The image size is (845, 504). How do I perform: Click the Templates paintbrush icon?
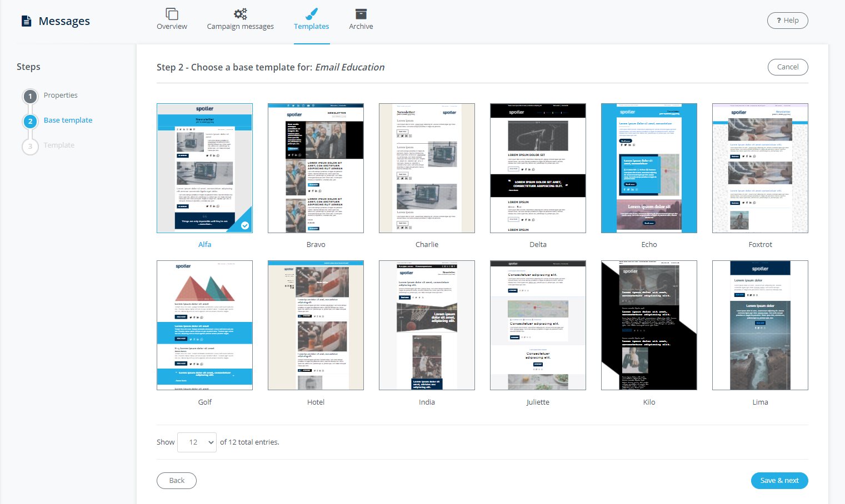tap(312, 14)
